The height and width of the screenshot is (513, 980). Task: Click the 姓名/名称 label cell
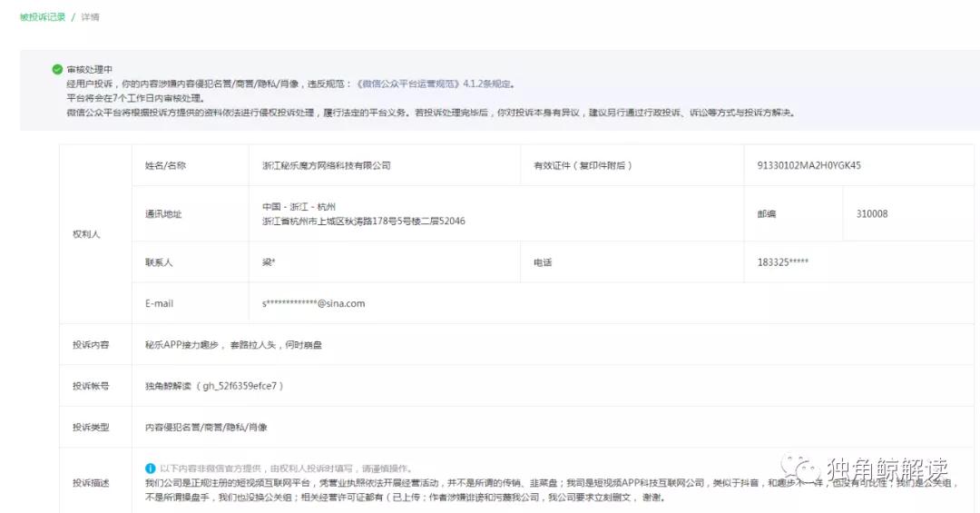coord(191,165)
